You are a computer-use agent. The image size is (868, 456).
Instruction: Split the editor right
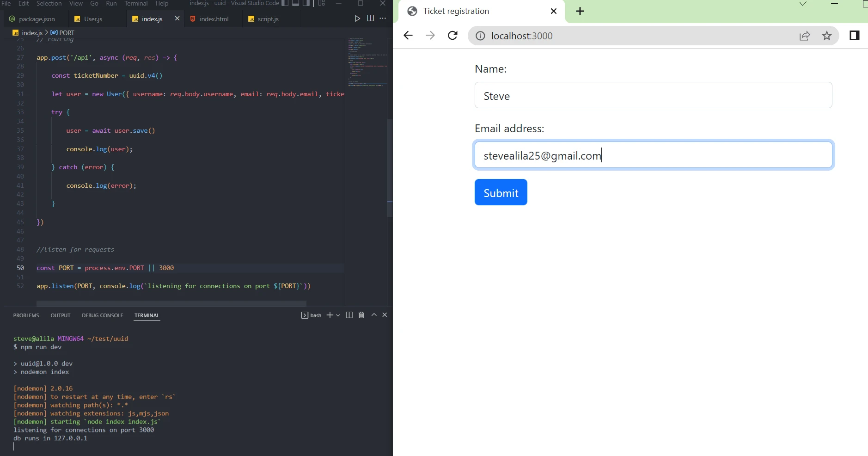point(370,18)
